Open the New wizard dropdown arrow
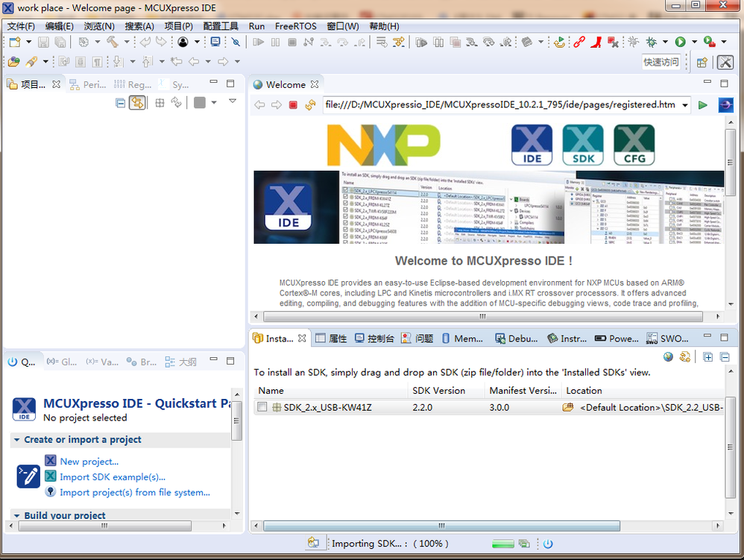The width and height of the screenshot is (744, 560). 29,43
